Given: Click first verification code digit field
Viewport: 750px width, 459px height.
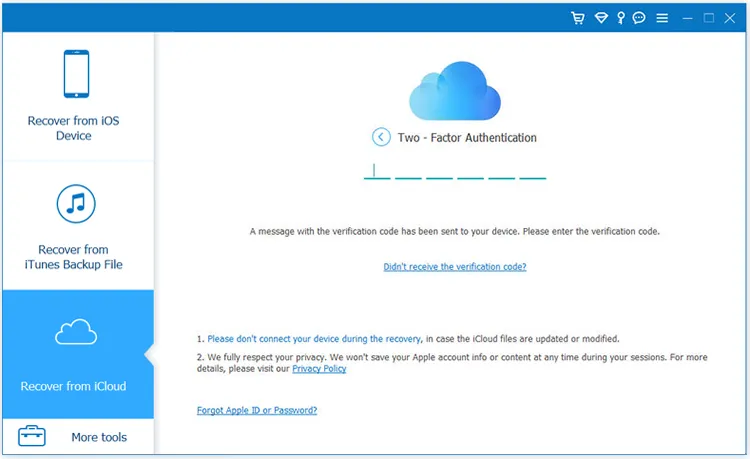Looking at the screenshot, I should coord(377,171).
